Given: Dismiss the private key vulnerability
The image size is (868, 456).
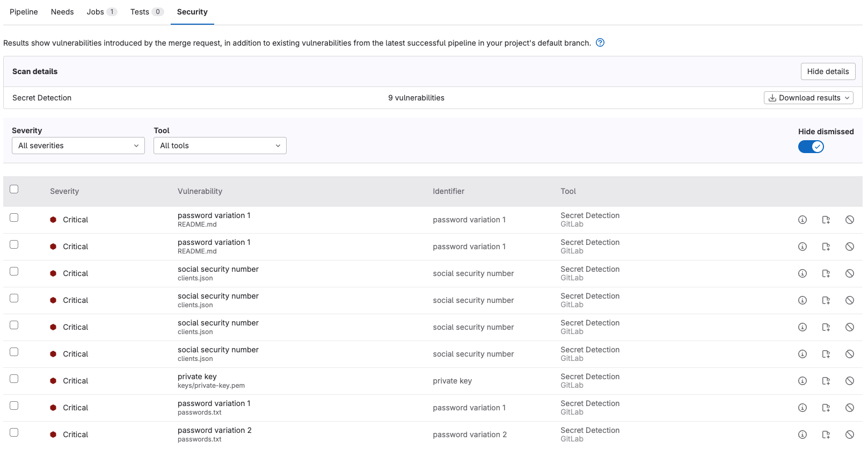Looking at the screenshot, I should point(850,381).
